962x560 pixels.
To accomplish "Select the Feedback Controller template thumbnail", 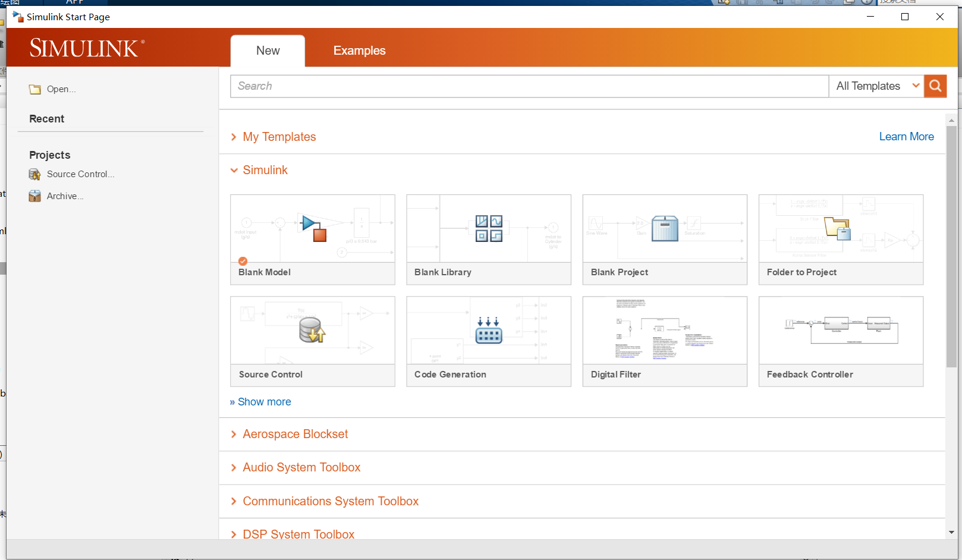I will (841, 331).
